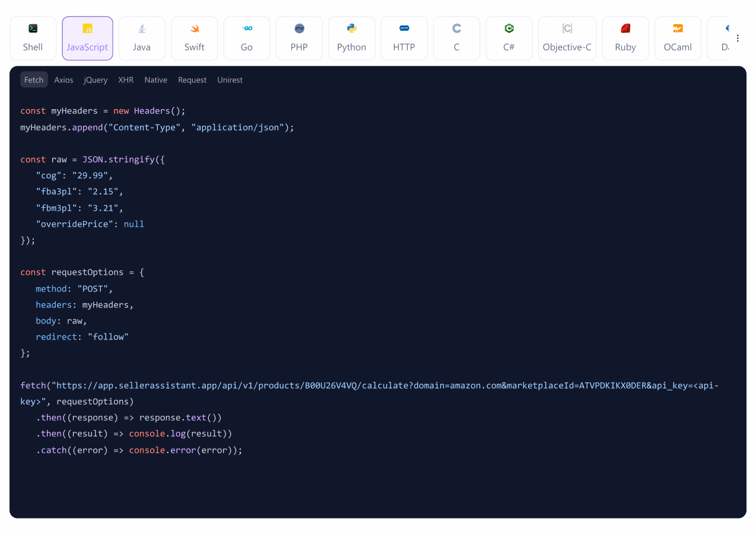Select the Shell terminal icon
Viewport: 756px width, 534px height.
[x=33, y=28]
